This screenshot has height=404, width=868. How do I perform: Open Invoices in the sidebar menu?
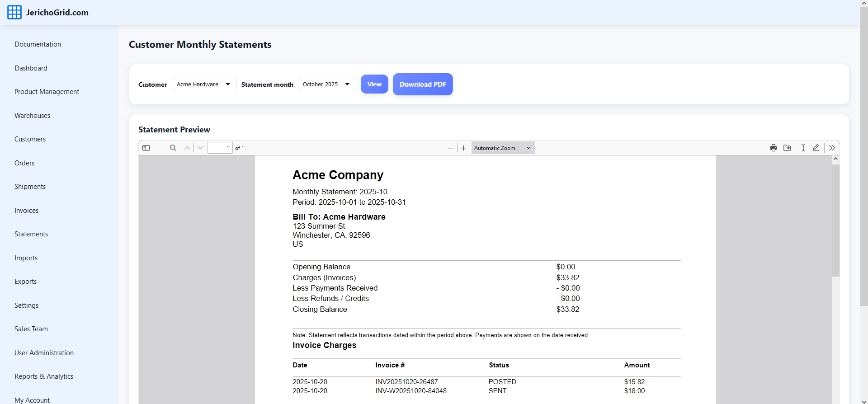coord(26,211)
